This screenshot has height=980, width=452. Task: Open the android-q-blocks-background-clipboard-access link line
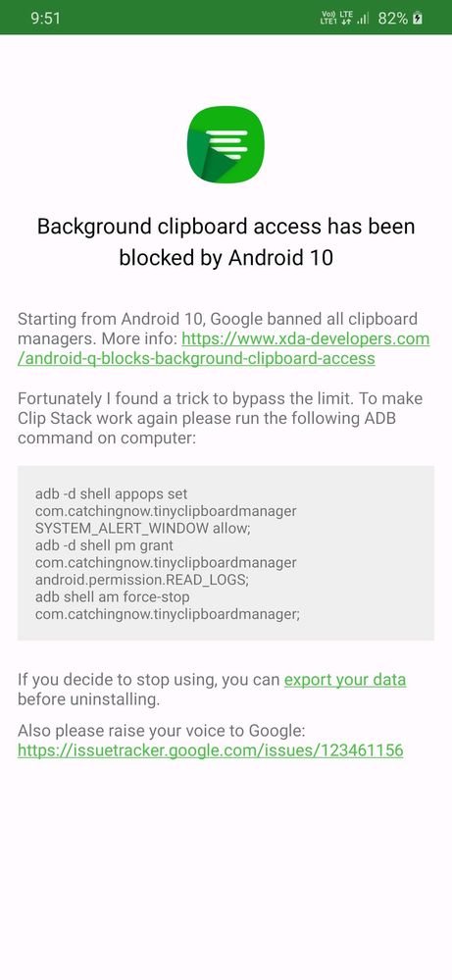(196, 358)
